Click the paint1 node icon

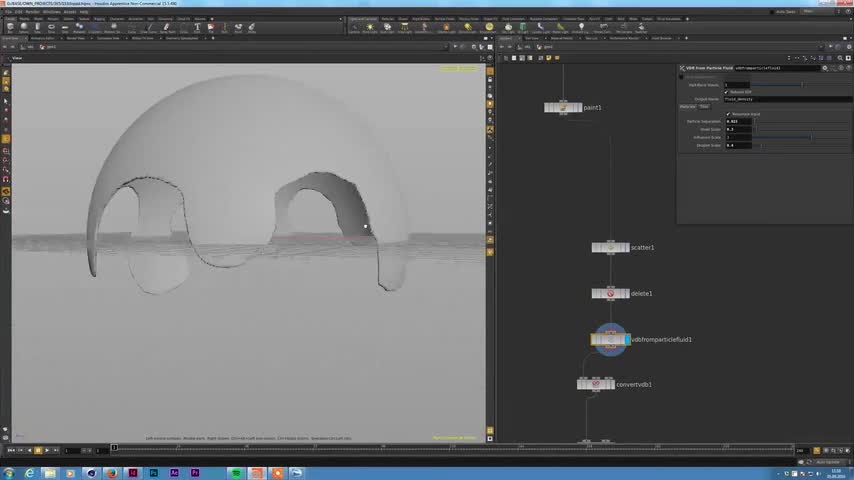(x=563, y=107)
